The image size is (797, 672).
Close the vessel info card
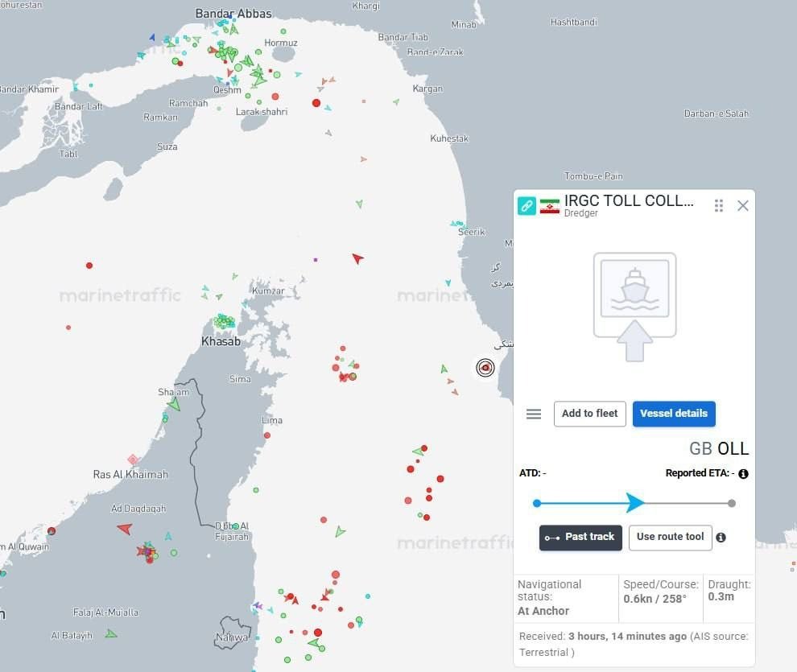pos(742,206)
